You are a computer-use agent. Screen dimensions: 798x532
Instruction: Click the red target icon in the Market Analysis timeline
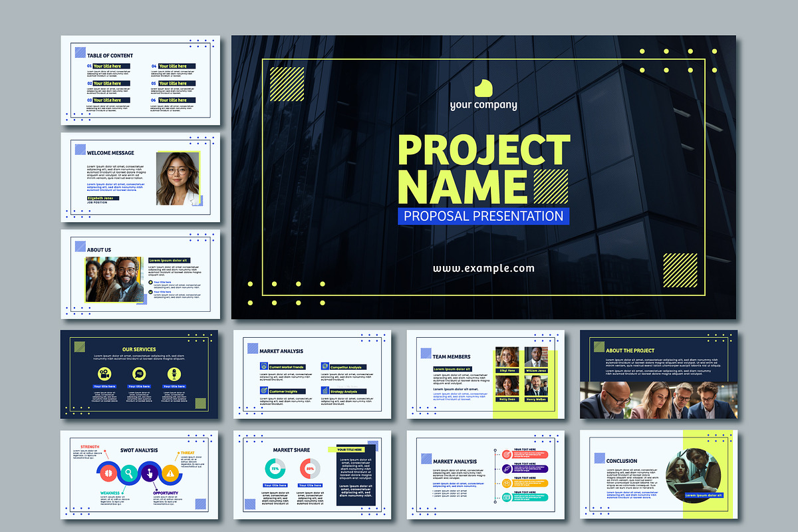coord(507,455)
